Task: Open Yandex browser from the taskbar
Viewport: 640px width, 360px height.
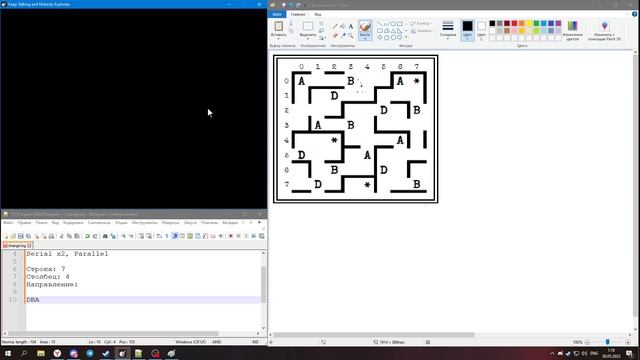Action: pos(57,353)
